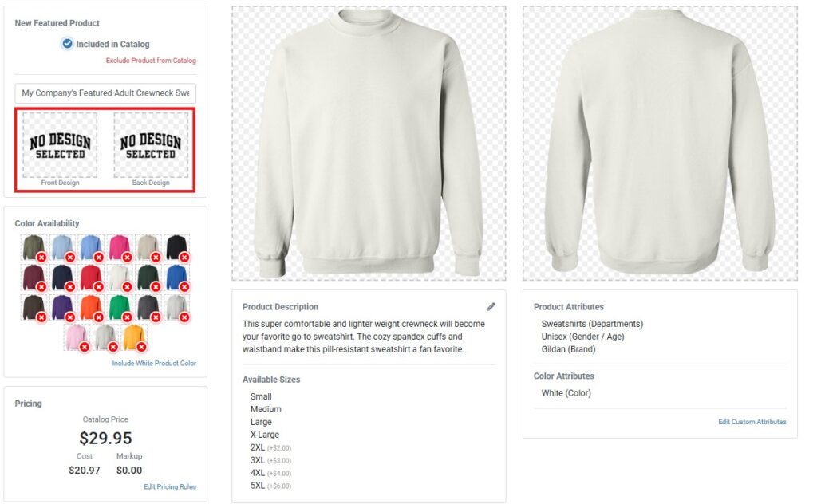Select the Front Design placeholder thumbnail

tap(60, 145)
